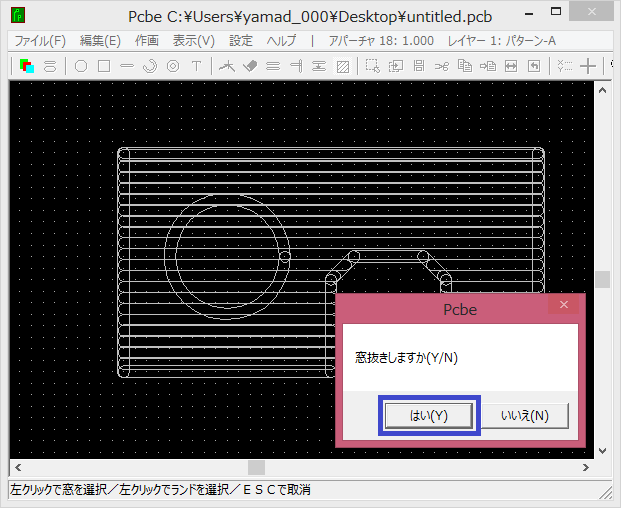Select the arc drawing tool

point(150,66)
